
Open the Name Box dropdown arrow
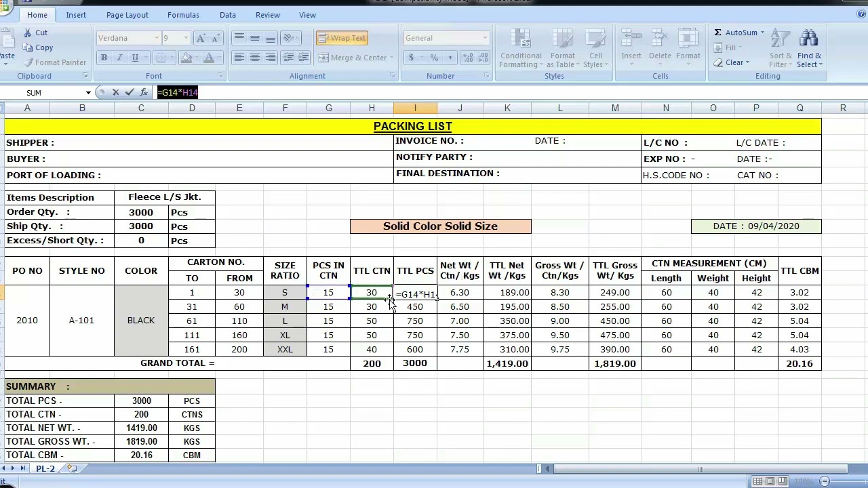(87, 93)
